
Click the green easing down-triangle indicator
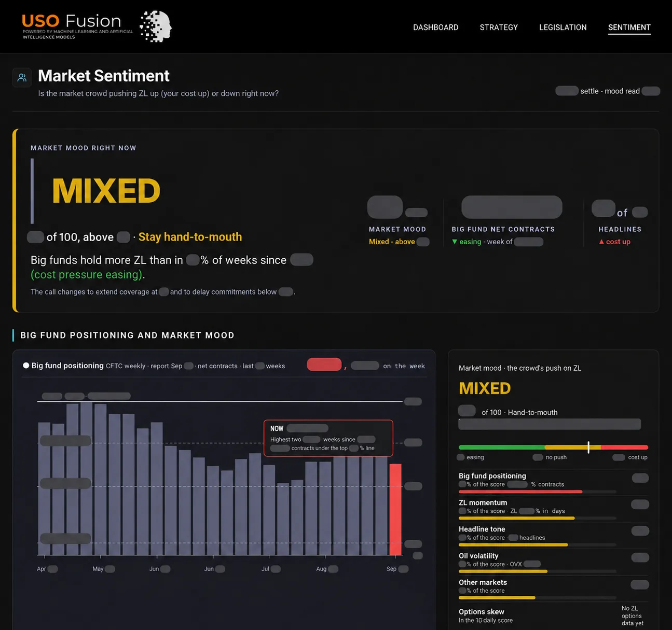point(455,242)
